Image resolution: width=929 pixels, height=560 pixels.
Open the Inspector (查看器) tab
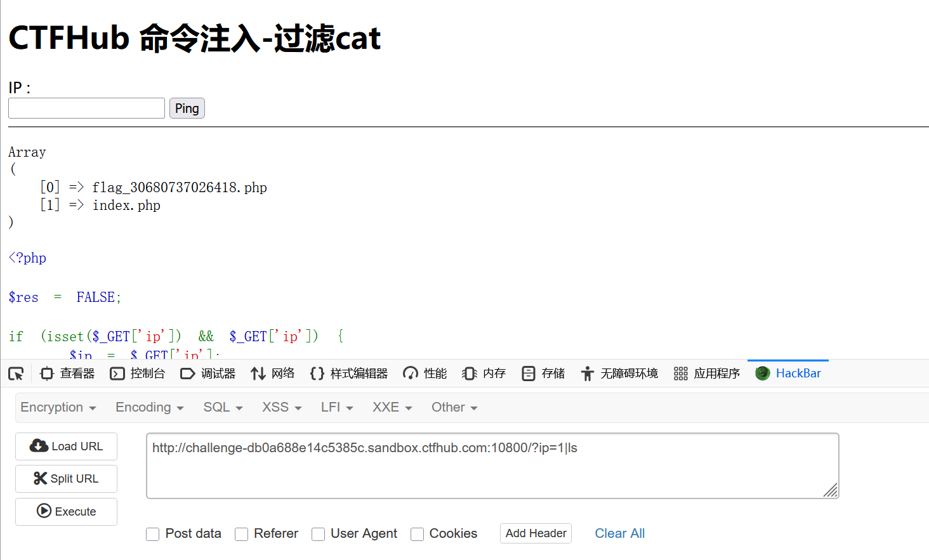coord(67,374)
